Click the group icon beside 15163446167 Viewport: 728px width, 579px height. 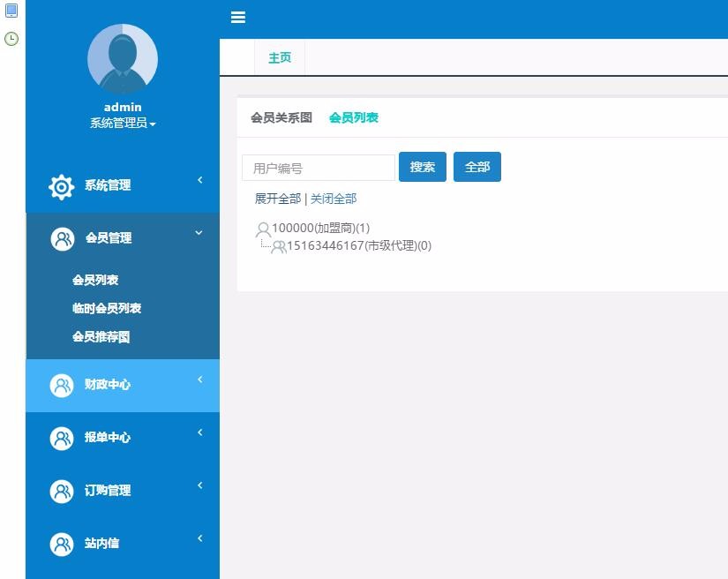click(x=279, y=246)
